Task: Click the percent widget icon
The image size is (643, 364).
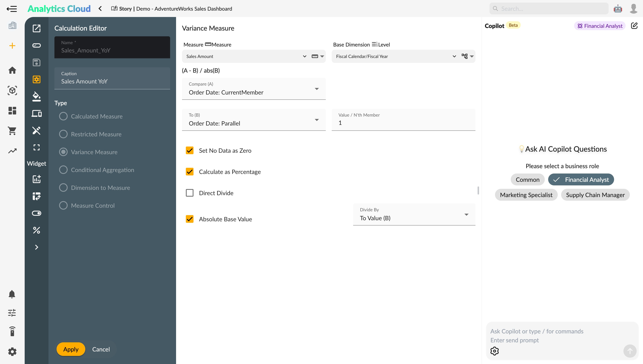Action: (37, 230)
